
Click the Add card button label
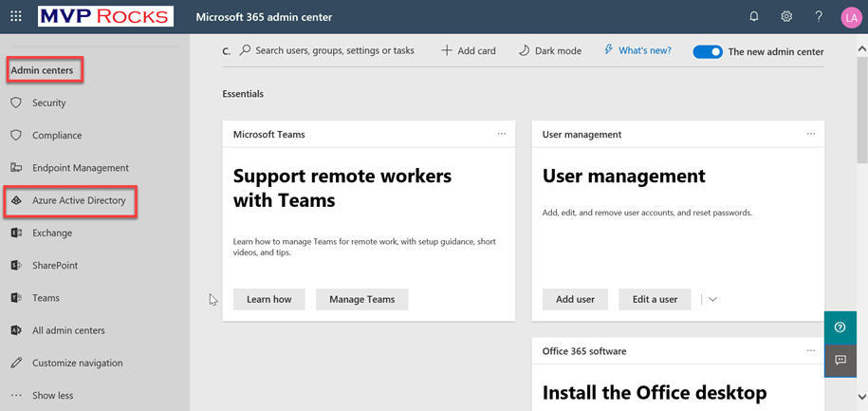(x=476, y=51)
